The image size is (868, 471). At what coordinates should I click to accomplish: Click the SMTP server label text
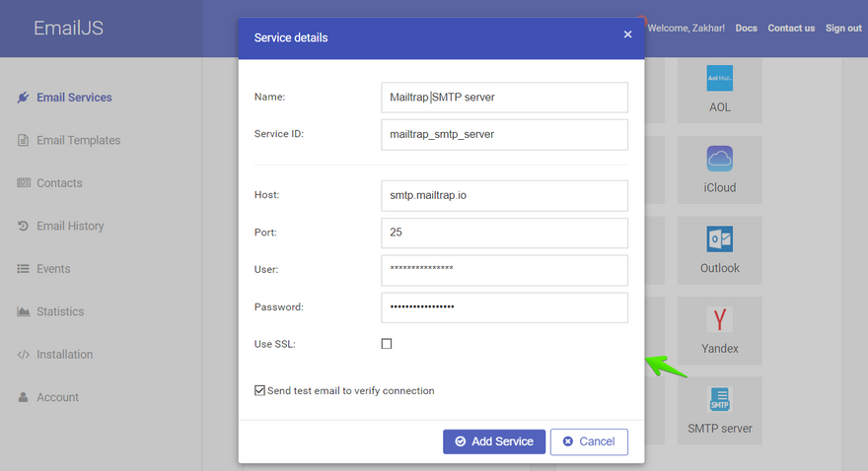720,429
